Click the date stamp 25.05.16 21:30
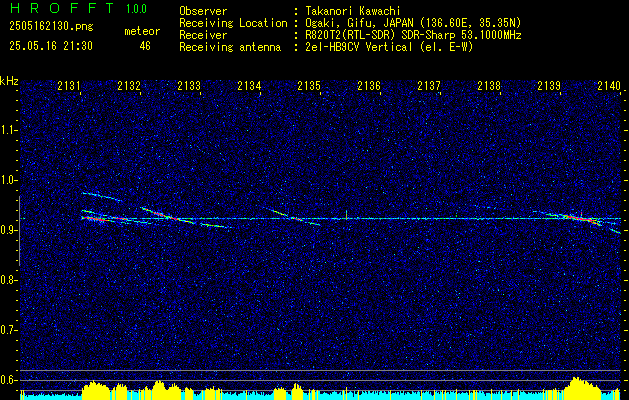629x400 pixels. [x=51, y=46]
